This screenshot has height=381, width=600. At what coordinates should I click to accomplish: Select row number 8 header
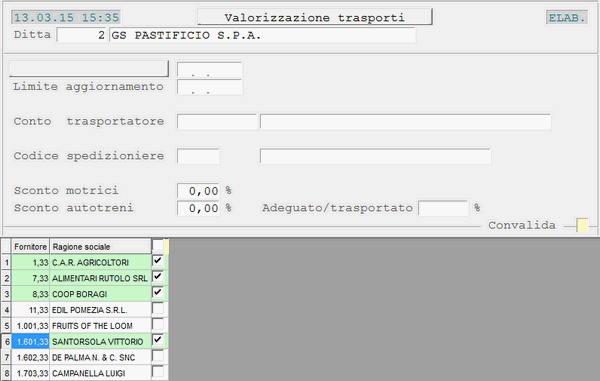[6, 373]
